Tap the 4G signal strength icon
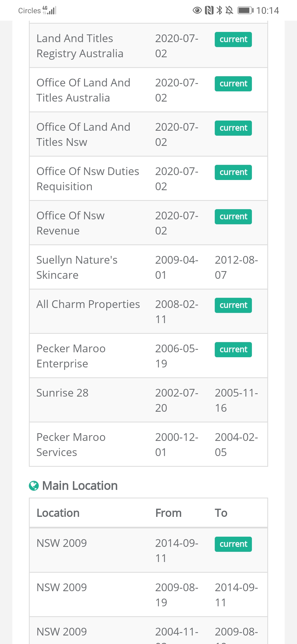 coord(50,10)
